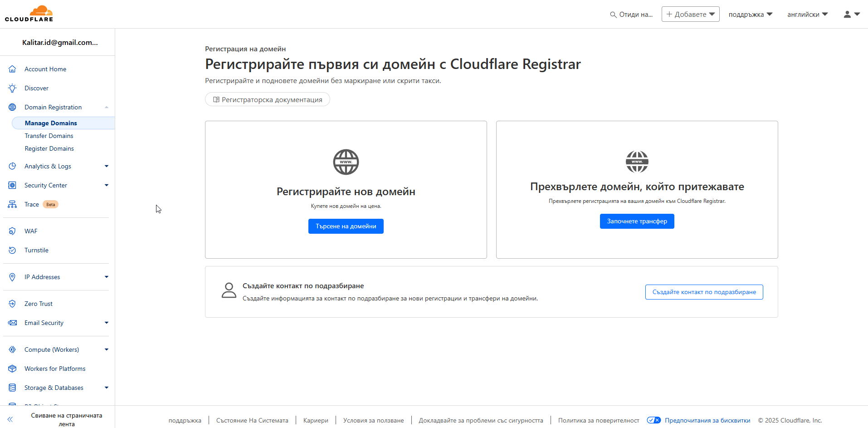Open the user profile icon menu
The image size is (868, 428).
pos(852,14)
